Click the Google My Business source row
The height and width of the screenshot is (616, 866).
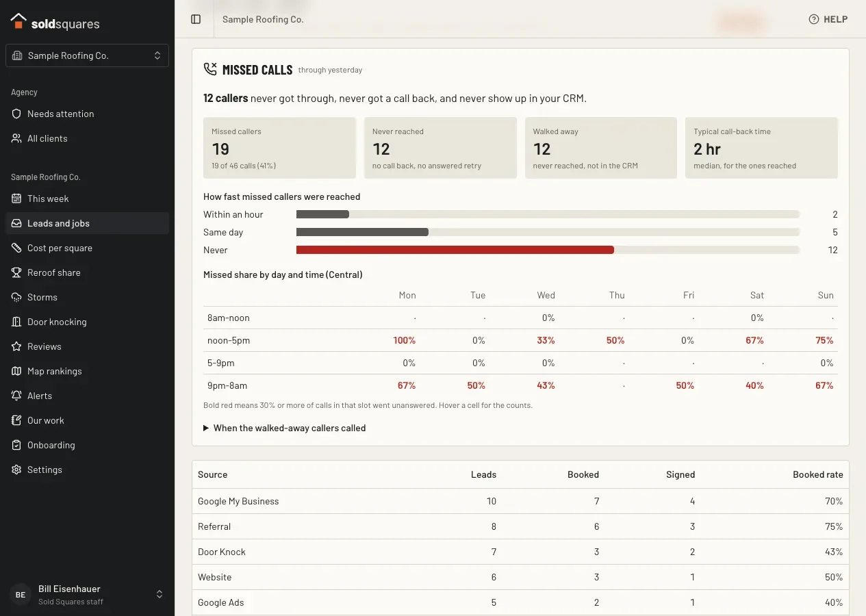(520, 501)
